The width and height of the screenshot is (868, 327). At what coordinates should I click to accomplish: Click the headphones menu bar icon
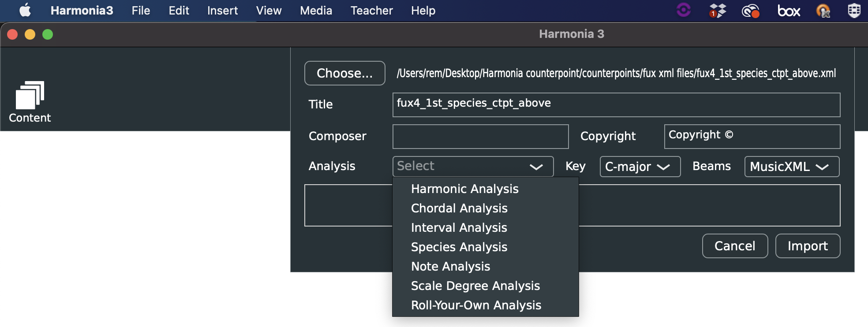tap(823, 10)
